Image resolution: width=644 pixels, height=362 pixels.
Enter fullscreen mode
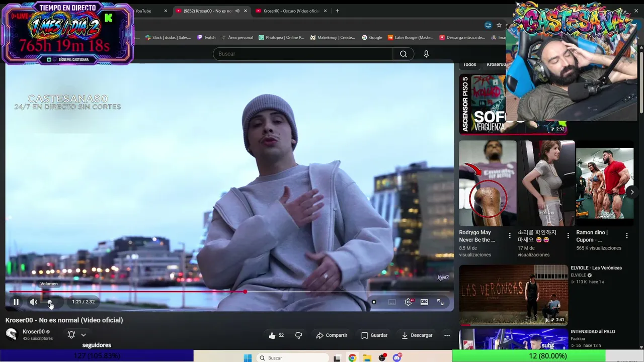440,302
